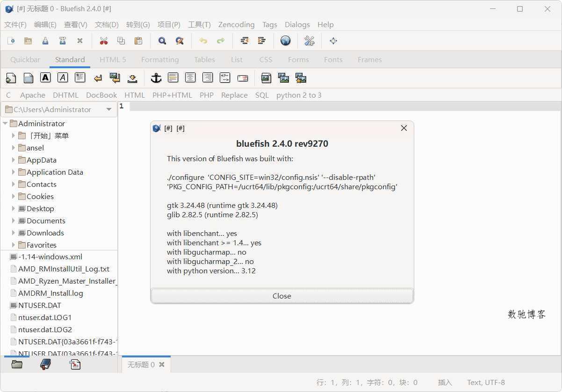The image size is (562, 392).
Task: Click the New file toolbar icon
Action: click(11, 41)
